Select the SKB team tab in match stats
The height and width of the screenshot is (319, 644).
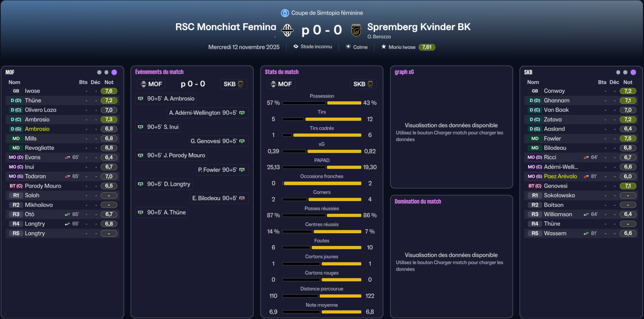(x=363, y=84)
